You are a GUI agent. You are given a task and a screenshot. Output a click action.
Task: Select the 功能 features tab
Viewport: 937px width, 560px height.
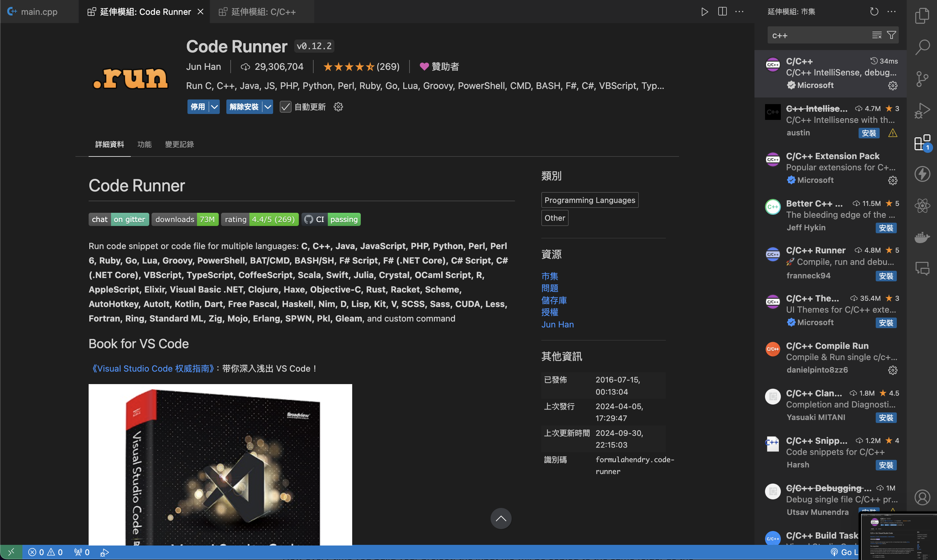coord(145,144)
